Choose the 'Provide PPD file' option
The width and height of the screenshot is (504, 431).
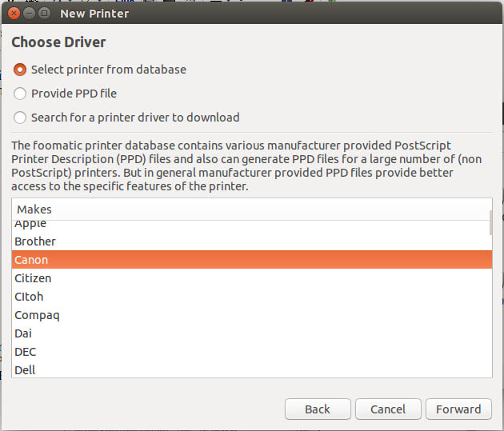21,94
